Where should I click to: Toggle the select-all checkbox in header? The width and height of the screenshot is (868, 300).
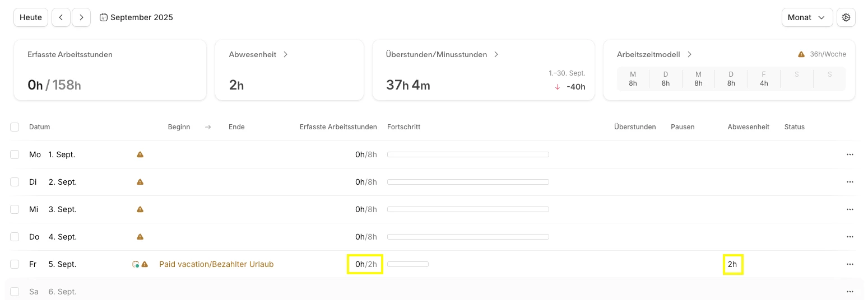coord(15,127)
